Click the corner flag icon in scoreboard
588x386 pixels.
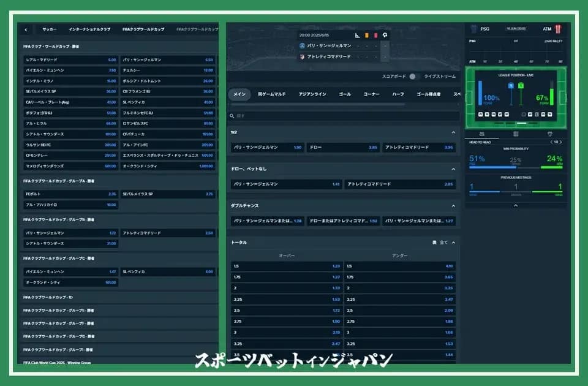(357, 36)
